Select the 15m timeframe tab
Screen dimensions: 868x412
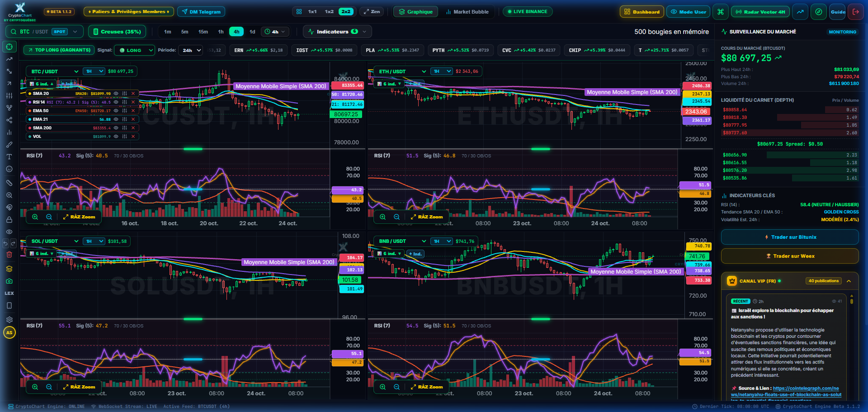coord(203,32)
